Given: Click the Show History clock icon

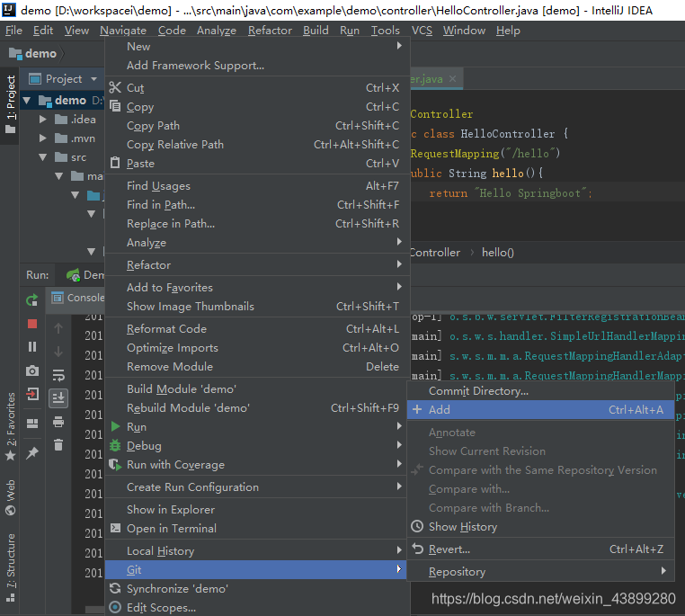Looking at the screenshot, I should point(417,526).
